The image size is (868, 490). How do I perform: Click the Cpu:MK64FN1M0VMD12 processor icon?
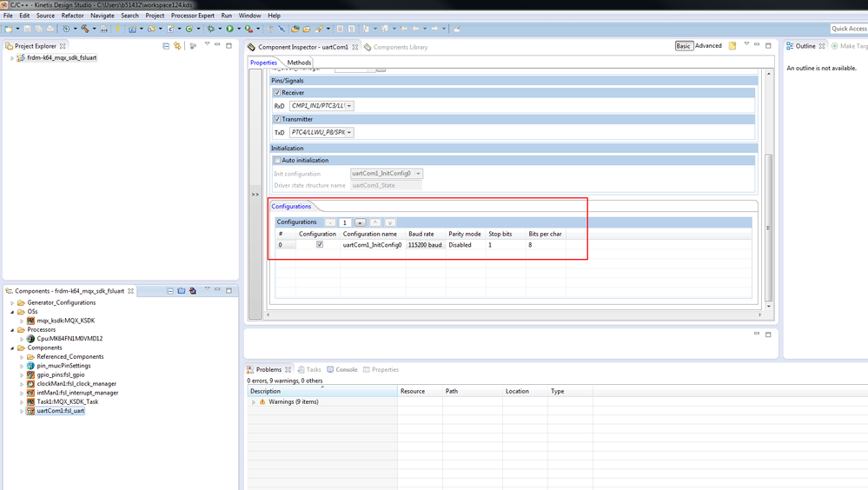[31, 338]
